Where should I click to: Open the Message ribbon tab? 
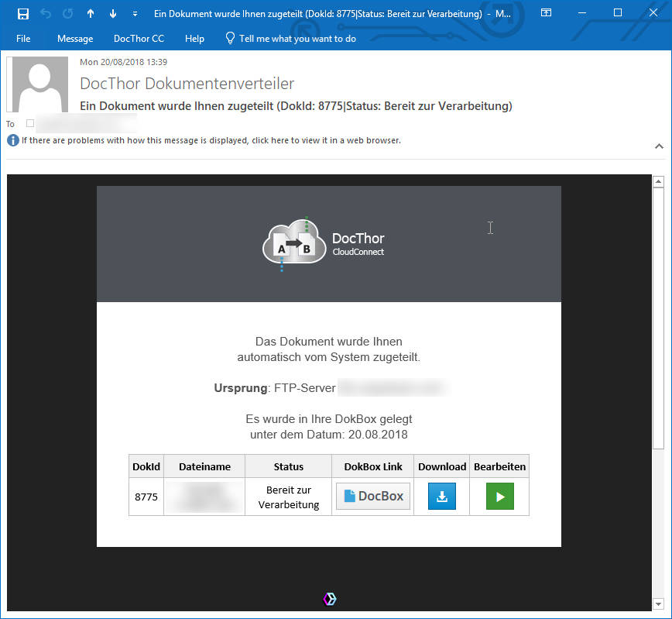click(x=75, y=39)
